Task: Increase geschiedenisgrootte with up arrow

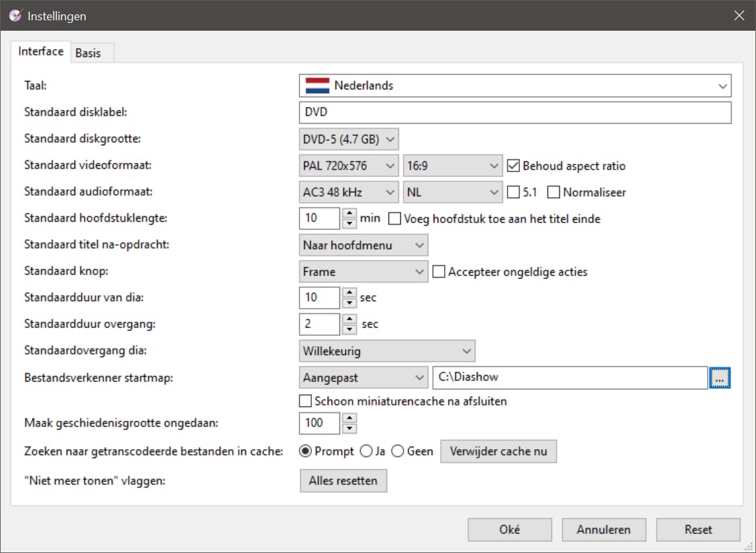Action: tap(350, 418)
